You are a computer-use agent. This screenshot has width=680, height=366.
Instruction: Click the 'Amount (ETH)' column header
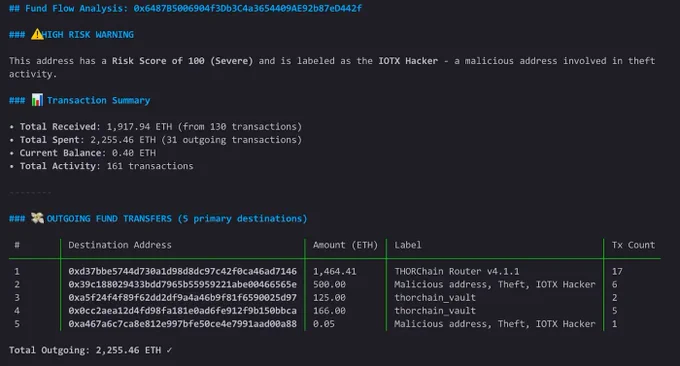click(x=345, y=245)
